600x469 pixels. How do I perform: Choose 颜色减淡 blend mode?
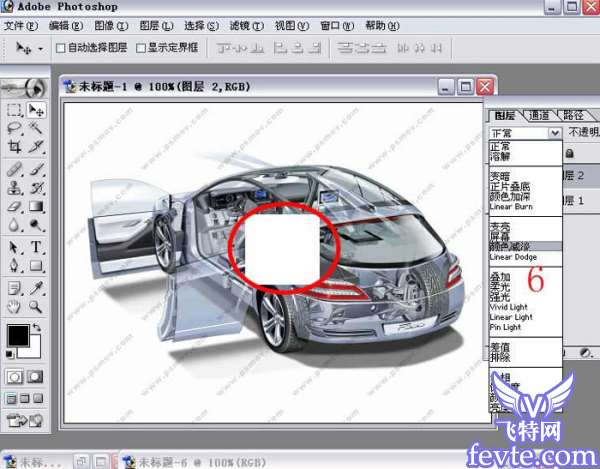click(x=526, y=247)
